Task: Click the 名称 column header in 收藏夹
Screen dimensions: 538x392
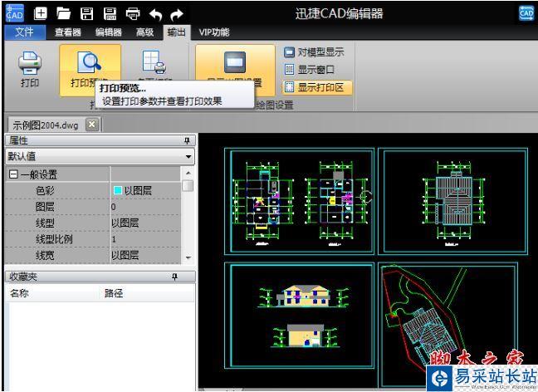Action: [x=19, y=293]
